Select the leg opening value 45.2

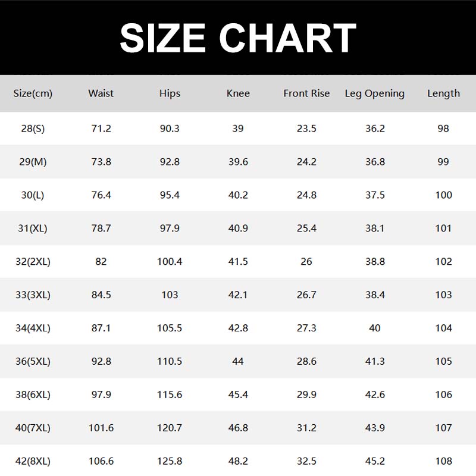click(x=374, y=461)
